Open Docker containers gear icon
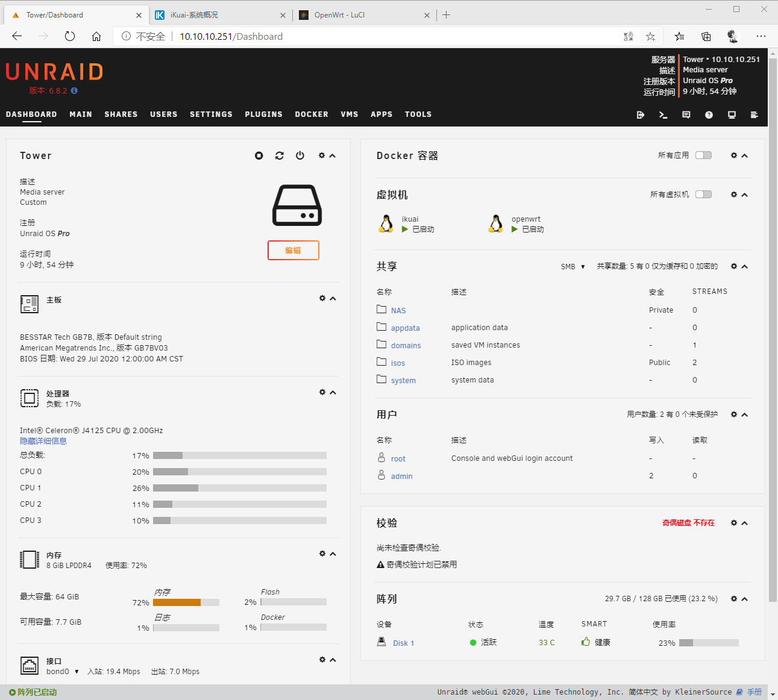778x700 pixels. coord(734,155)
